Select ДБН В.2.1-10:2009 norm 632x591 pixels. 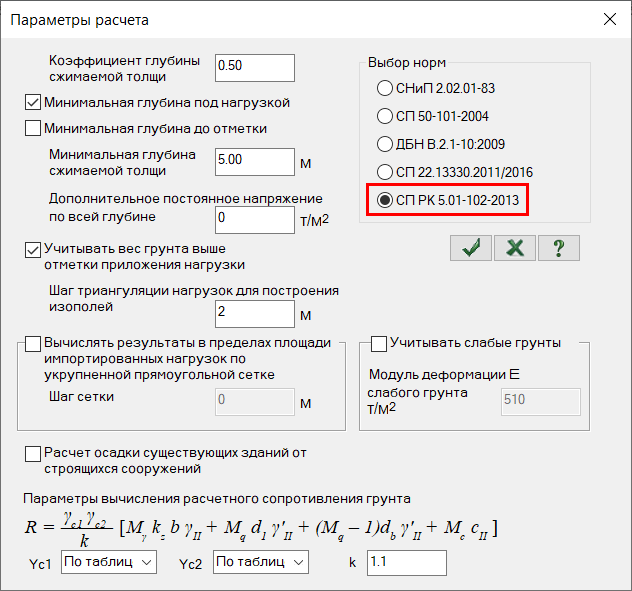tap(385, 143)
